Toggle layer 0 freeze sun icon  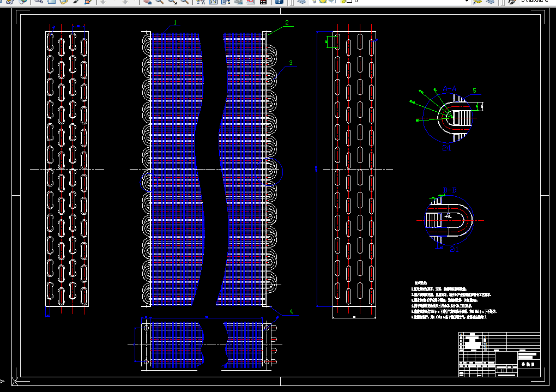323,1
